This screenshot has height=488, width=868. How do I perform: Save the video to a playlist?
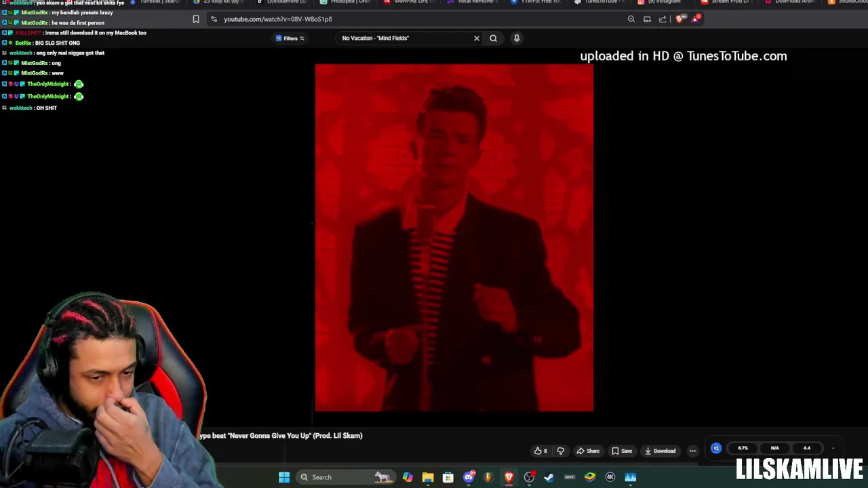(622, 451)
